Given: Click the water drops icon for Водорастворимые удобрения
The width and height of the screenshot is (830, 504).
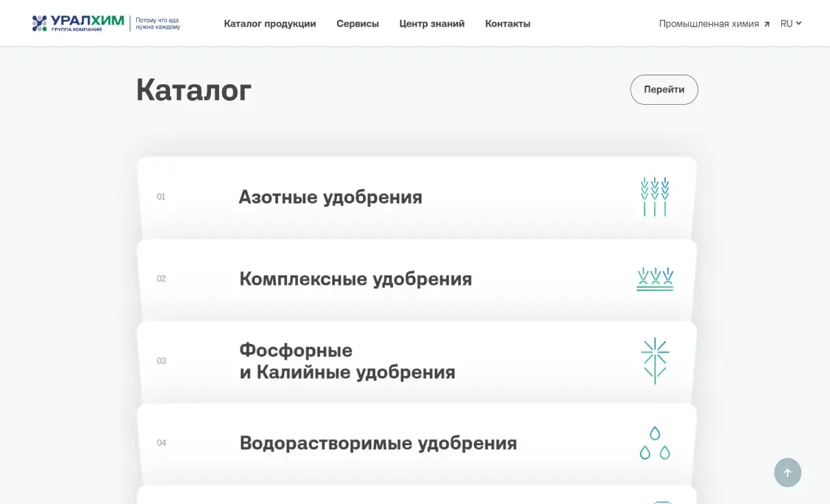Looking at the screenshot, I should click(655, 443).
